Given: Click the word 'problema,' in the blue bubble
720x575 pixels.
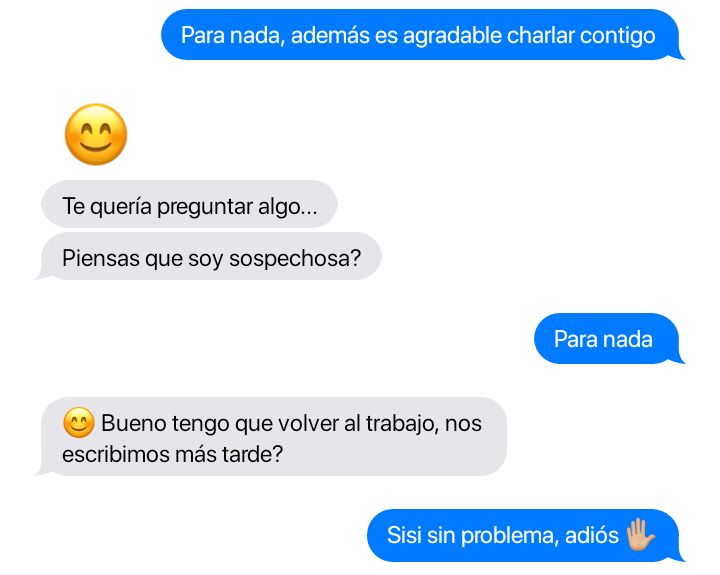Looking at the screenshot, I should point(510,536).
